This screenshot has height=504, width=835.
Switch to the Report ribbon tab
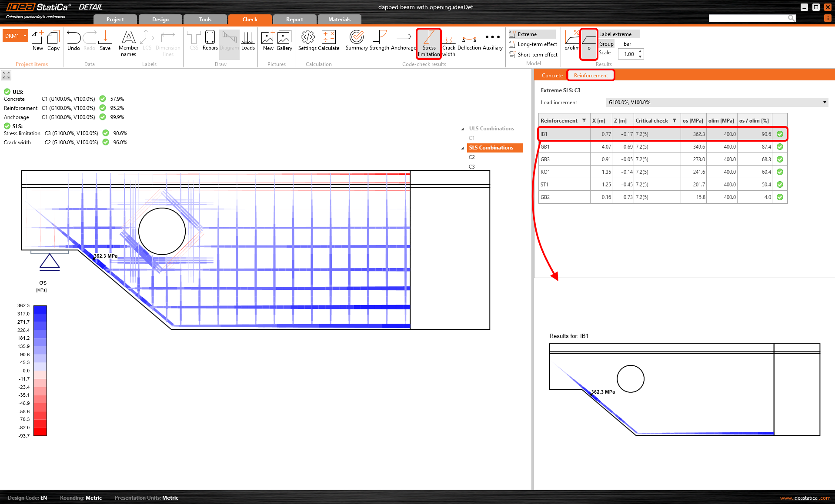[294, 19]
